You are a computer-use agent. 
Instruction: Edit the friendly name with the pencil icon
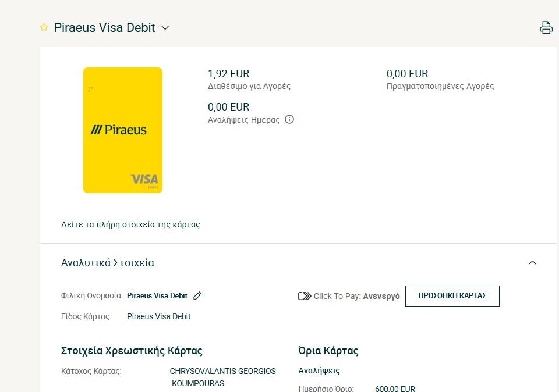[x=197, y=295]
